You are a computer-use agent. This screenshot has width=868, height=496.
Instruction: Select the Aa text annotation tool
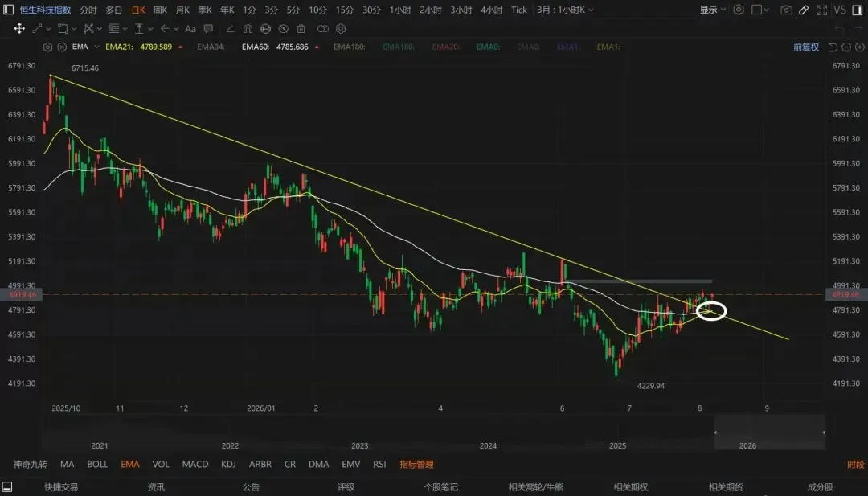[190, 29]
